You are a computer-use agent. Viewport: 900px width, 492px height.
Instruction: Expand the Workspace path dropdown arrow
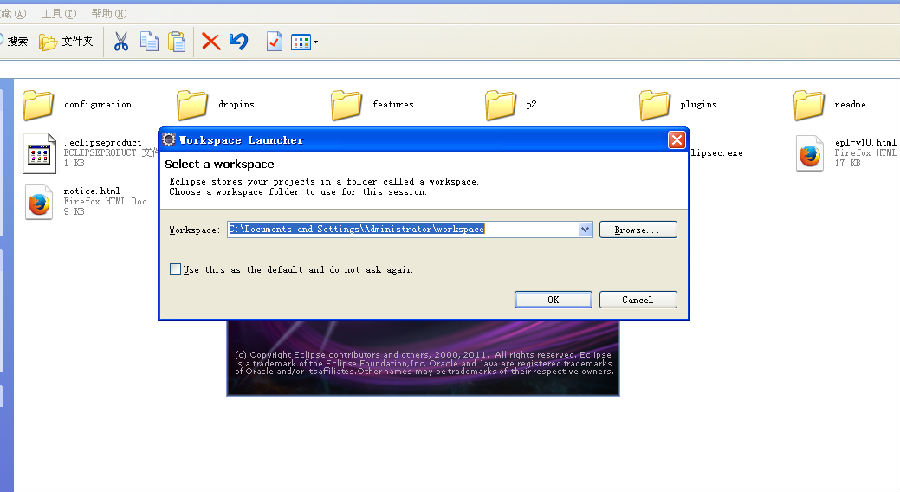[585, 229]
